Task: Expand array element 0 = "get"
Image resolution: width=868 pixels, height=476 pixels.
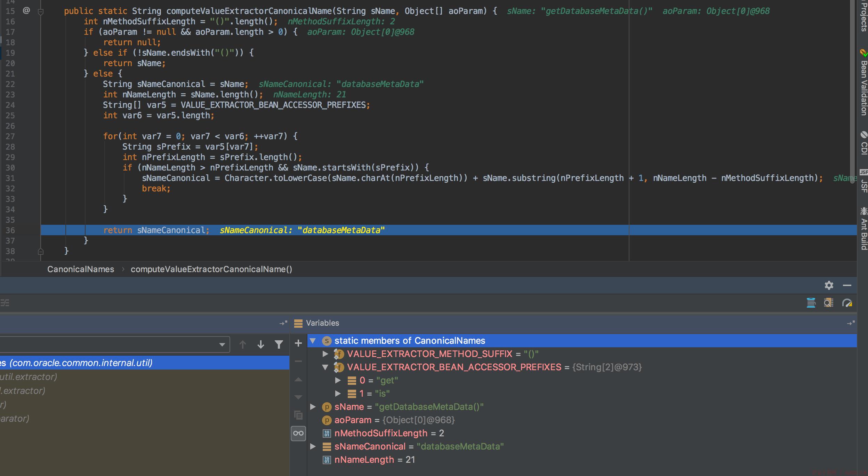Action: coord(338,380)
